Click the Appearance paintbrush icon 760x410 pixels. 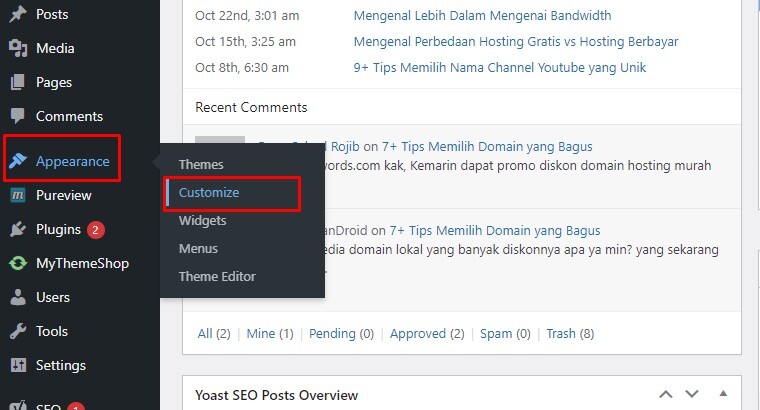[18, 160]
